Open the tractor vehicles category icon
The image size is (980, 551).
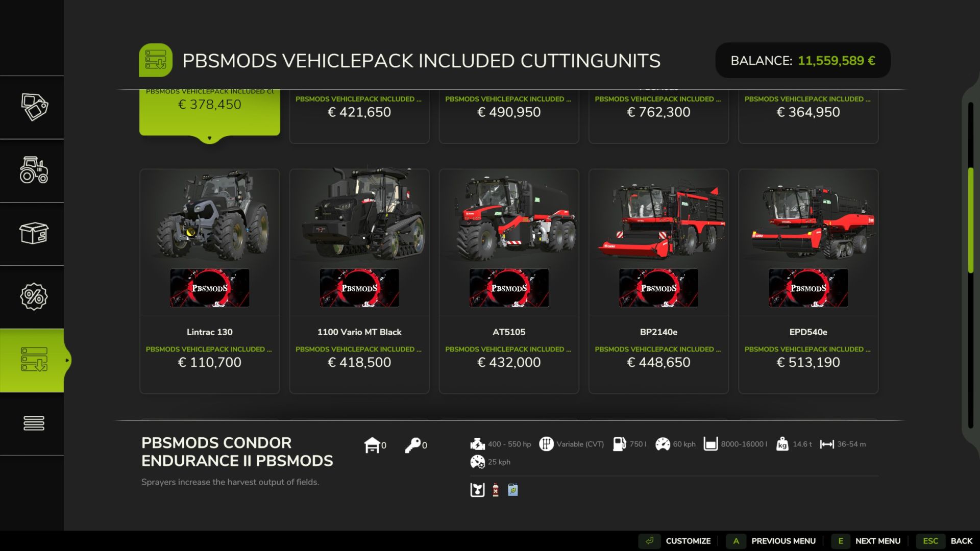click(x=34, y=170)
